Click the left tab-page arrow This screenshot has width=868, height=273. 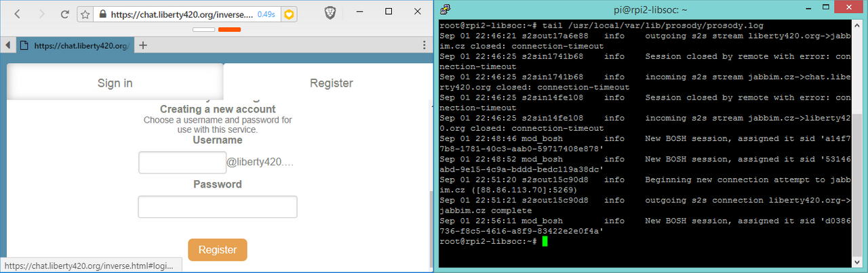click(7, 45)
